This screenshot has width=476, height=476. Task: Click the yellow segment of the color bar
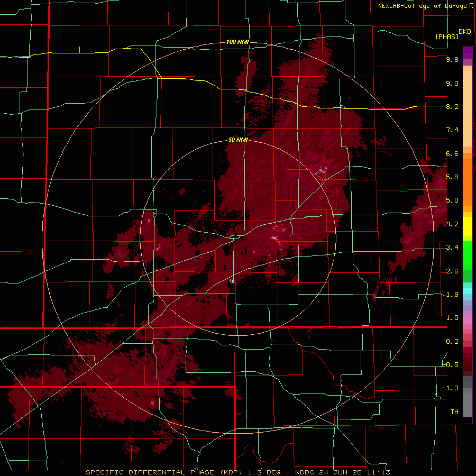(467, 226)
